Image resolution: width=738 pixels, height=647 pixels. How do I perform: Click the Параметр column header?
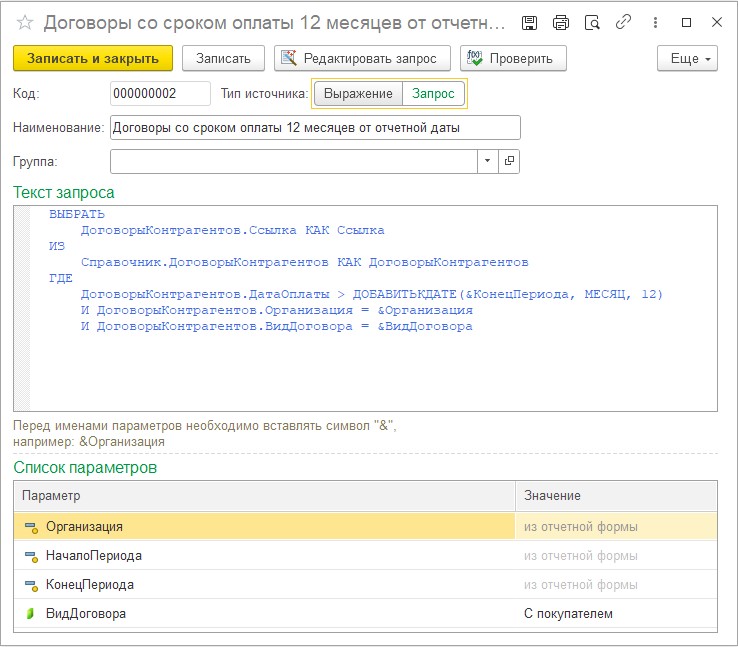click(265, 496)
